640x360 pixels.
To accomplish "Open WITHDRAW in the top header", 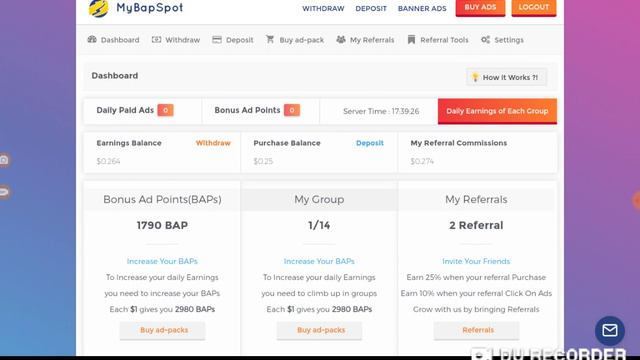I will coord(323,9).
